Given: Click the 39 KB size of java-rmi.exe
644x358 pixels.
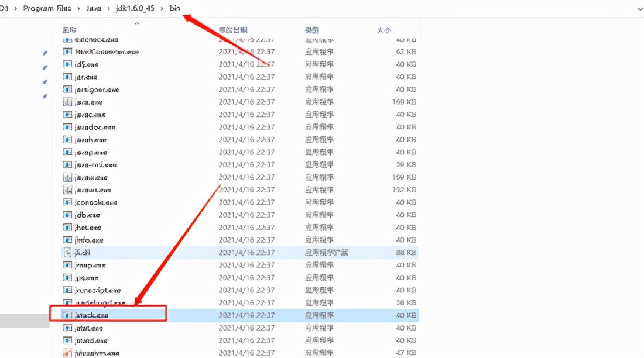Looking at the screenshot, I should 406,164.
